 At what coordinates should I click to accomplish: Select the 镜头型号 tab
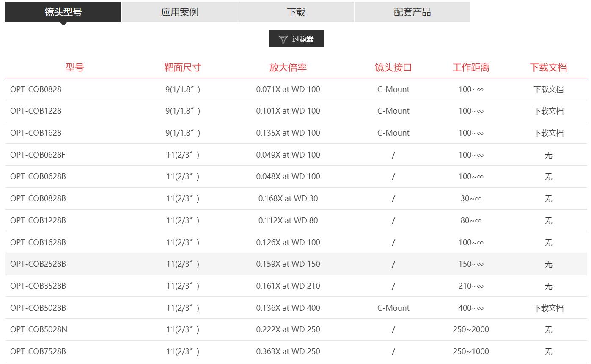[63, 12]
